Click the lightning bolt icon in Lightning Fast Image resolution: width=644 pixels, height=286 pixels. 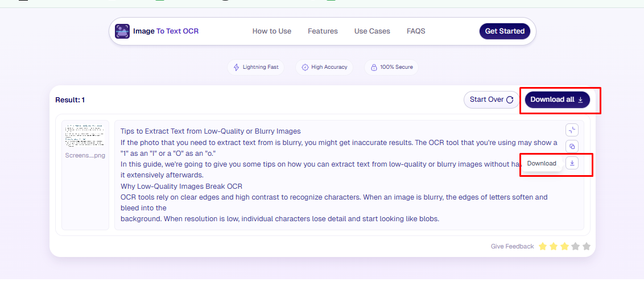click(x=237, y=67)
